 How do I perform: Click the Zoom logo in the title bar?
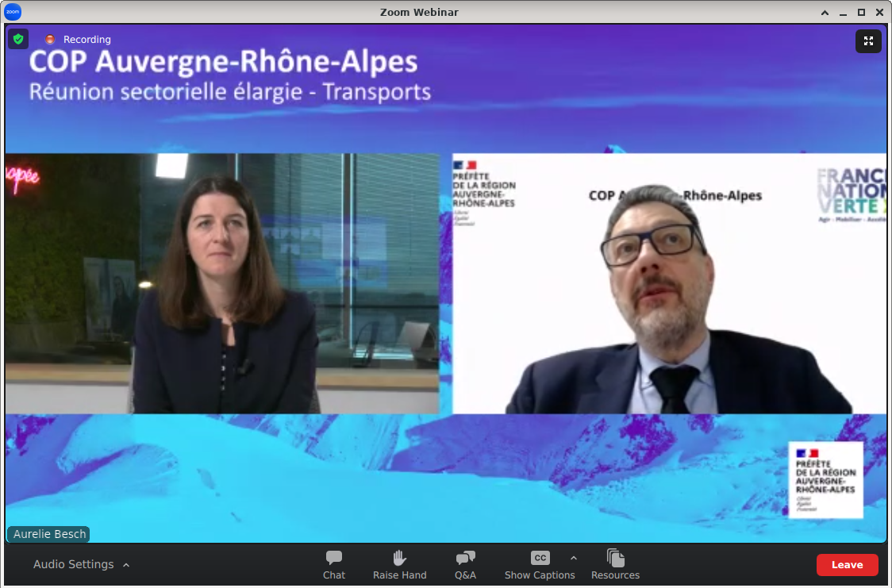(13, 11)
